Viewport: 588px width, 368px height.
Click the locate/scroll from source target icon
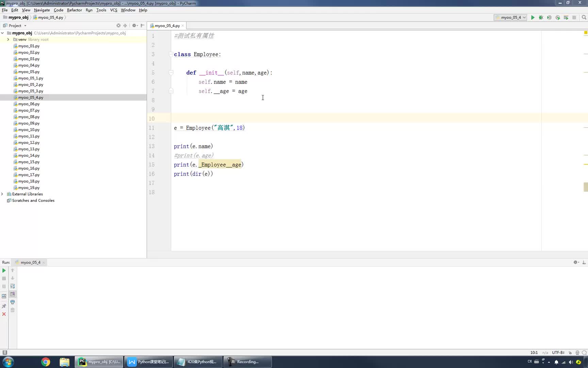point(118,26)
